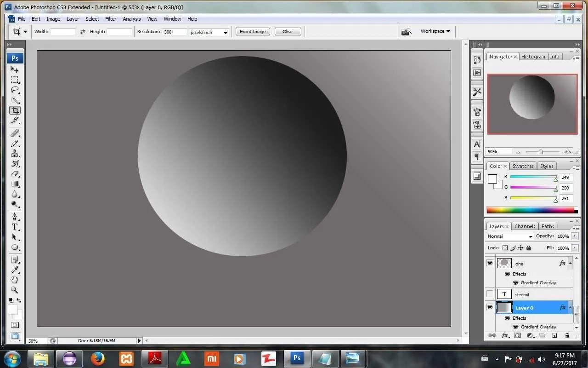Toggle Lock all padlock
The width and height of the screenshot is (588, 368).
point(529,248)
